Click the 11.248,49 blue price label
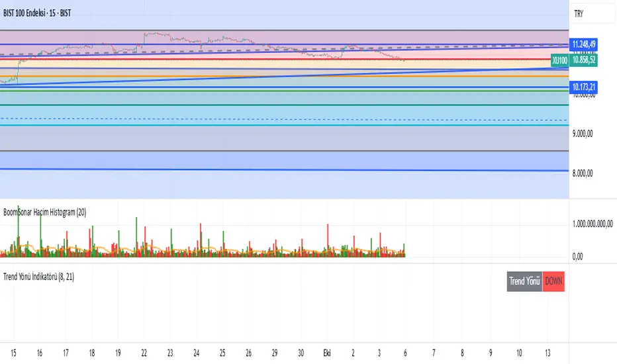The width and height of the screenshot is (617, 364). coord(583,44)
